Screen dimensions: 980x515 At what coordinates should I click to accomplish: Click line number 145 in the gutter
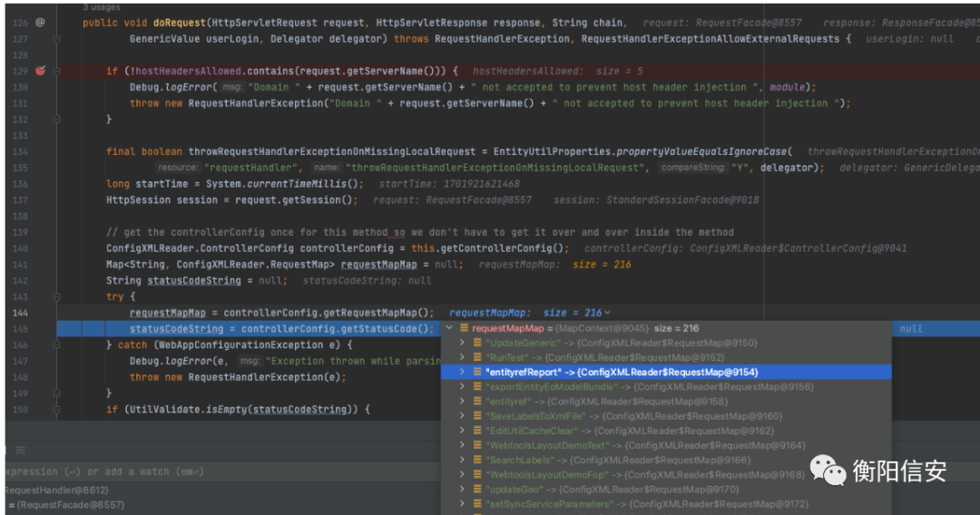click(20, 329)
